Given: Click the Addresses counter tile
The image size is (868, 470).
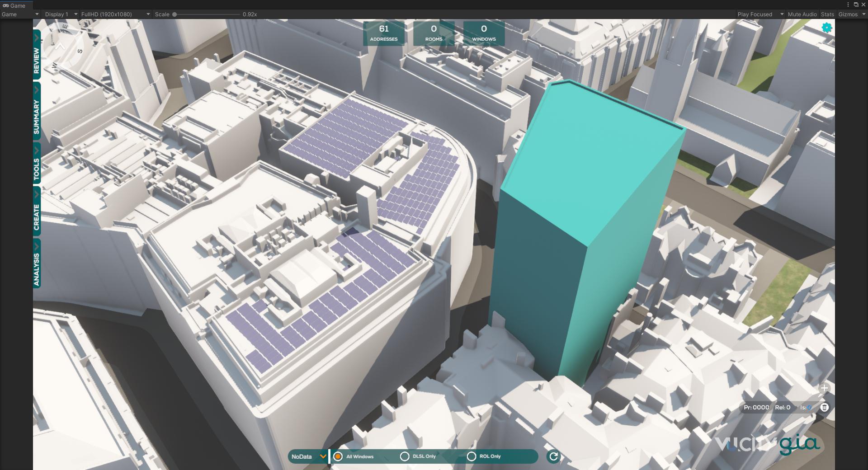Looking at the screenshot, I should tap(383, 33).
